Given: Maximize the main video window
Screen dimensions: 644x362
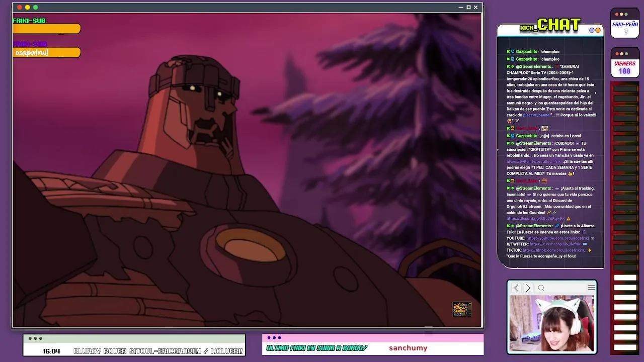Looking at the screenshot, I should (468, 7).
